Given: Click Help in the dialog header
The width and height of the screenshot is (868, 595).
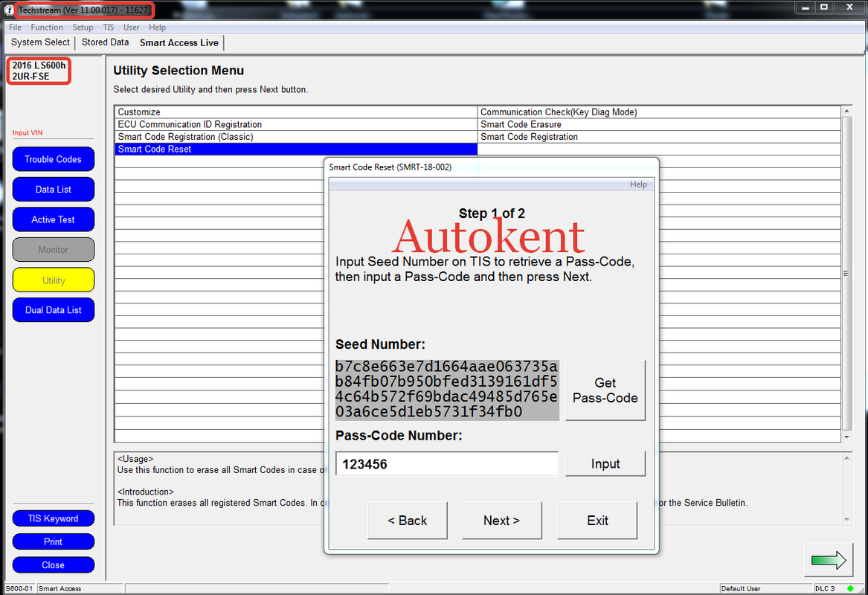Looking at the screenshot, I should tap(638, 184).
